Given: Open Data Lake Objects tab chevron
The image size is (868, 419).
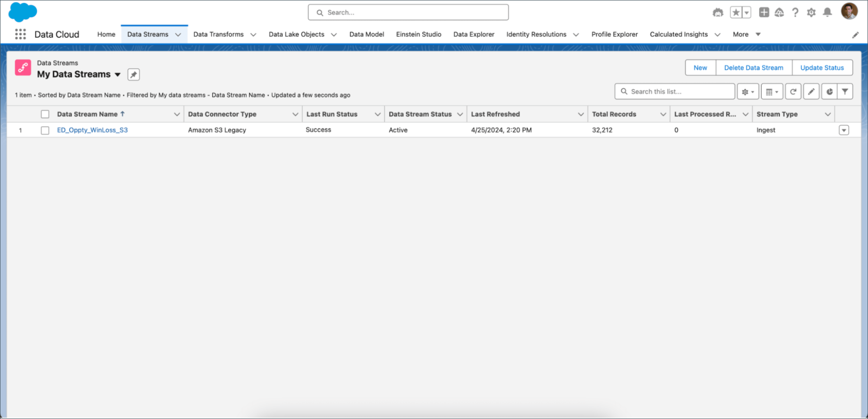Looking at the screenshot, I should (x=334, y=34).
